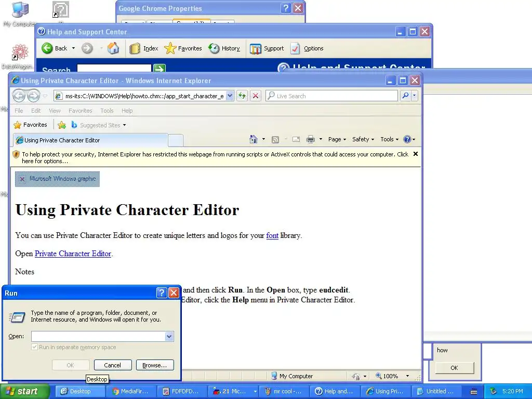Screen dimensions: 532x399
Task: Open the Private Character Editor link
Action: pyautogui.click(x=73, y=254)
